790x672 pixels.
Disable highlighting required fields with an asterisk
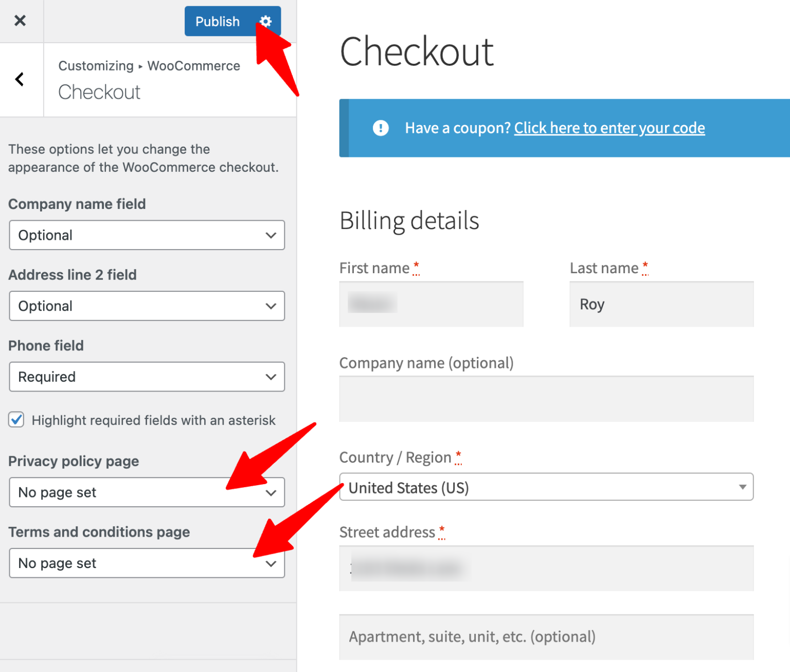click(16, 420)
